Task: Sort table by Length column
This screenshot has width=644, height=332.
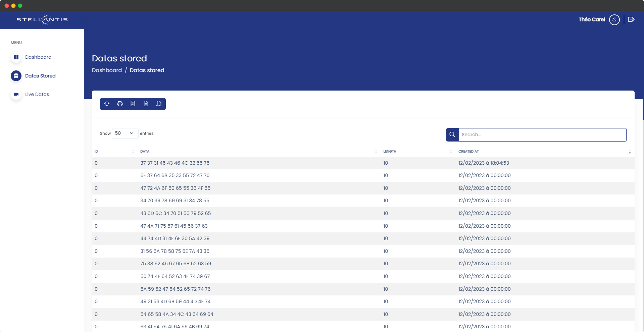Action: tap(390, 152)
